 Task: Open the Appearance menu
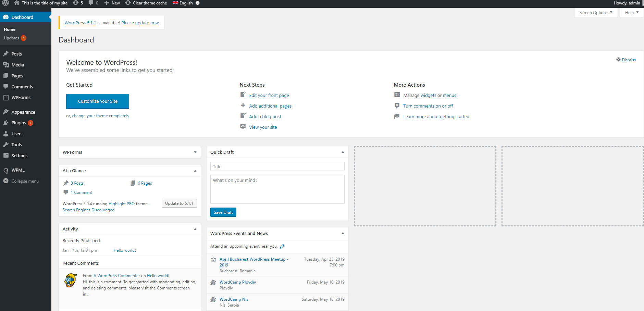23,112
